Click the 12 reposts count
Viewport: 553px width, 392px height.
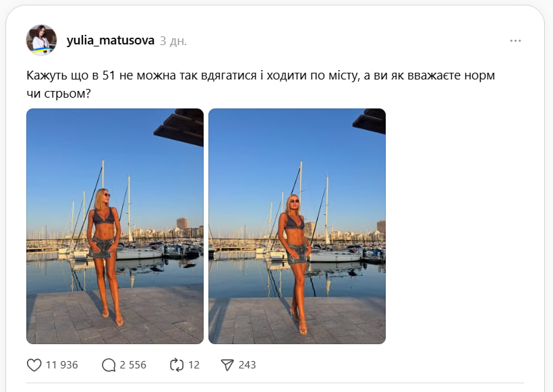click(x=194, y=365)
